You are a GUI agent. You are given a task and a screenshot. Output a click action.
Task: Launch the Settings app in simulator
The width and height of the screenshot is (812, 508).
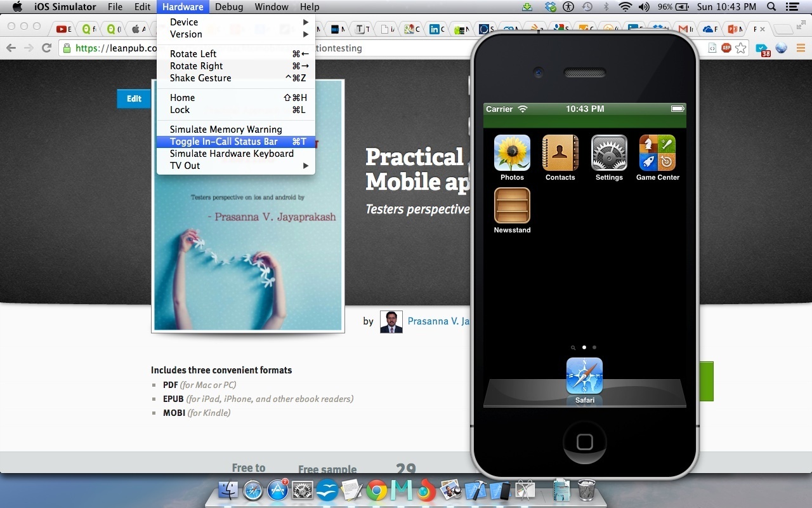(609, 153)
